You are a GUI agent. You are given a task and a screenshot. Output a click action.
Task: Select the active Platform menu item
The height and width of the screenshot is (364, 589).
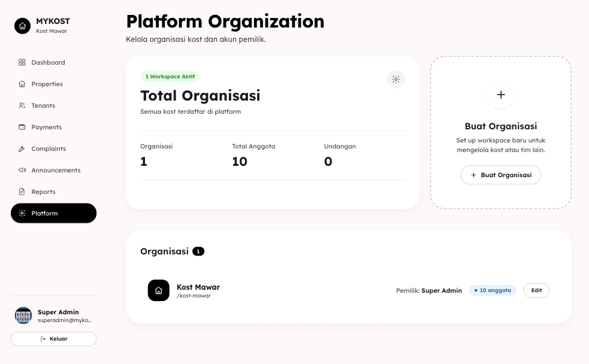54,213
